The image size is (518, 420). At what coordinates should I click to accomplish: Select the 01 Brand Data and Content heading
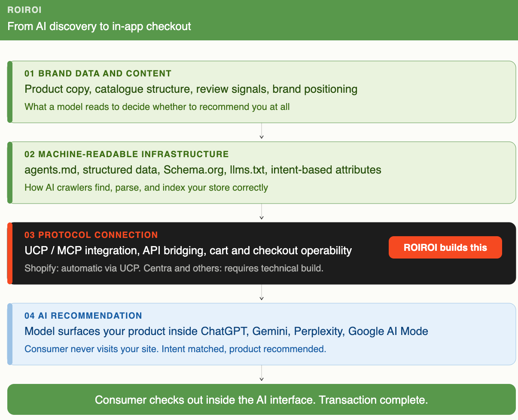[98, 73]
